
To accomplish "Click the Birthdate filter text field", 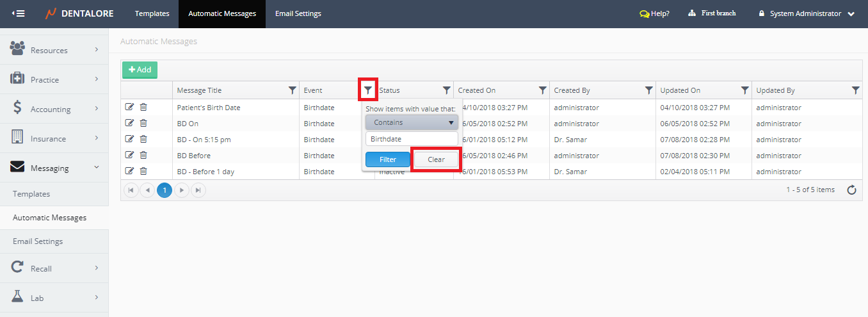I will [412, 138].
